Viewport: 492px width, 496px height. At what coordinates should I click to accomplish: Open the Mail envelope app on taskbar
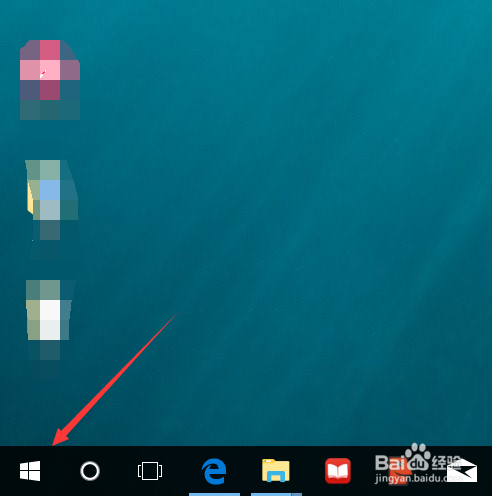[462, 470]
